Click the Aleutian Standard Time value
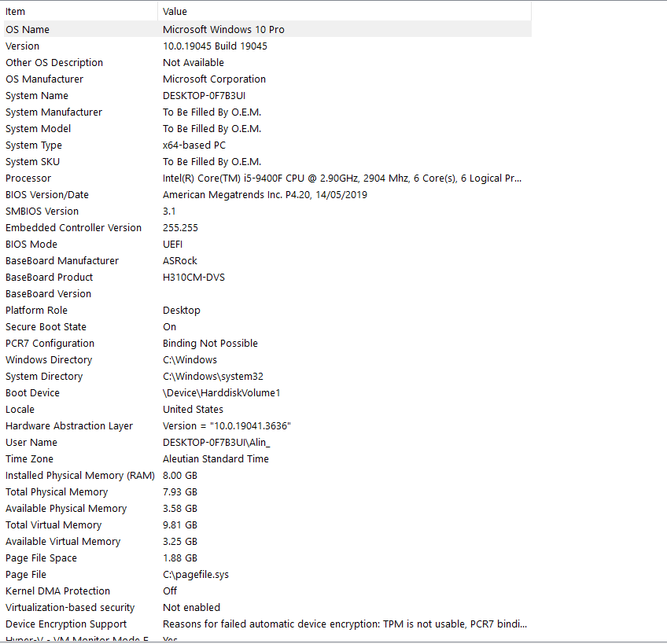667x644 pixels. pos(216,459)
